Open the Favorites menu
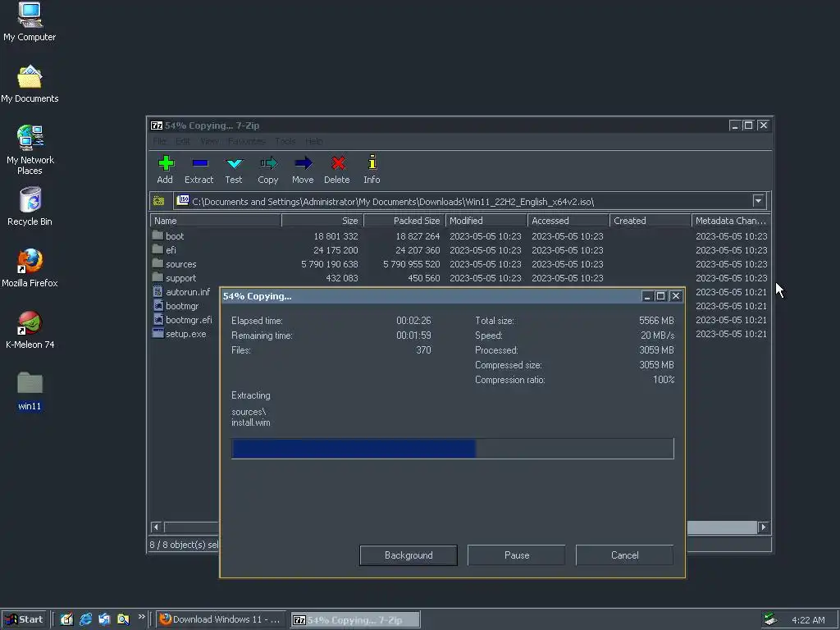Screen dimensions: 840x630 pyautogui.click(x=246, y=141)
